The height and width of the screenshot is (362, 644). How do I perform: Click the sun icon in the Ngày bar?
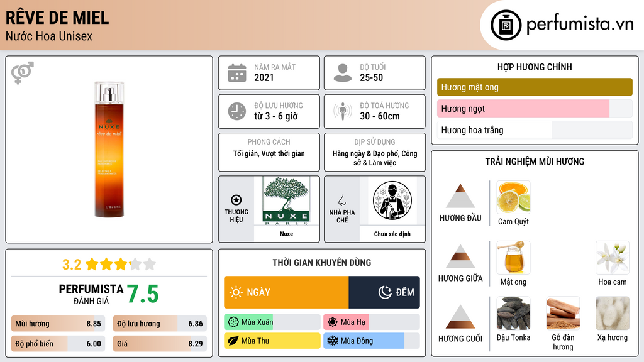236,292
